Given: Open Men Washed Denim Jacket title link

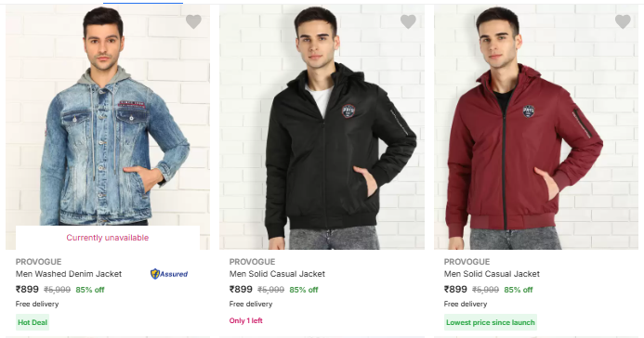Looking at the screenshot, I should coord(69,274).
